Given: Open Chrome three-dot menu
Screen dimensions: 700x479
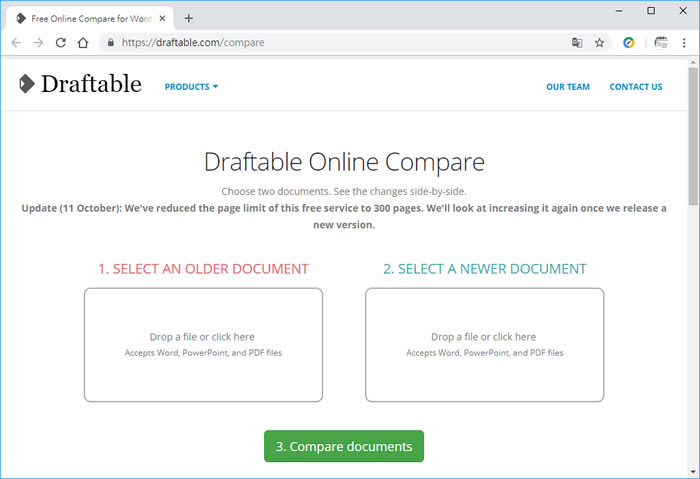Looking at the screenshot, I should (684, 43).
